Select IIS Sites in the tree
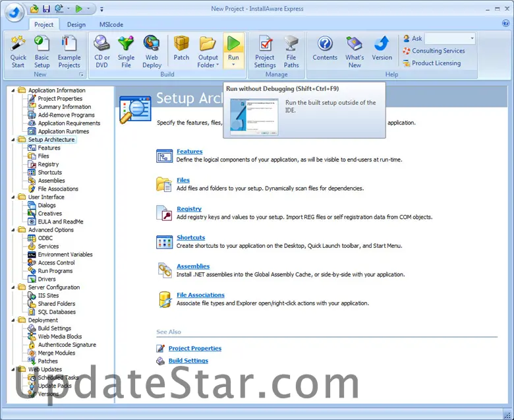514x420 pixels. [x=48, y=295]
